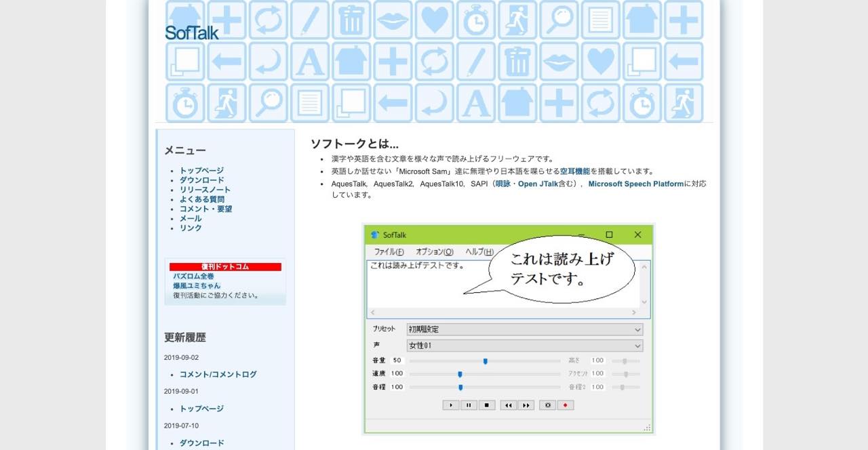Open ダウンロード in the メニュー list
868x450 pixels.
click(x=201, y=180)
